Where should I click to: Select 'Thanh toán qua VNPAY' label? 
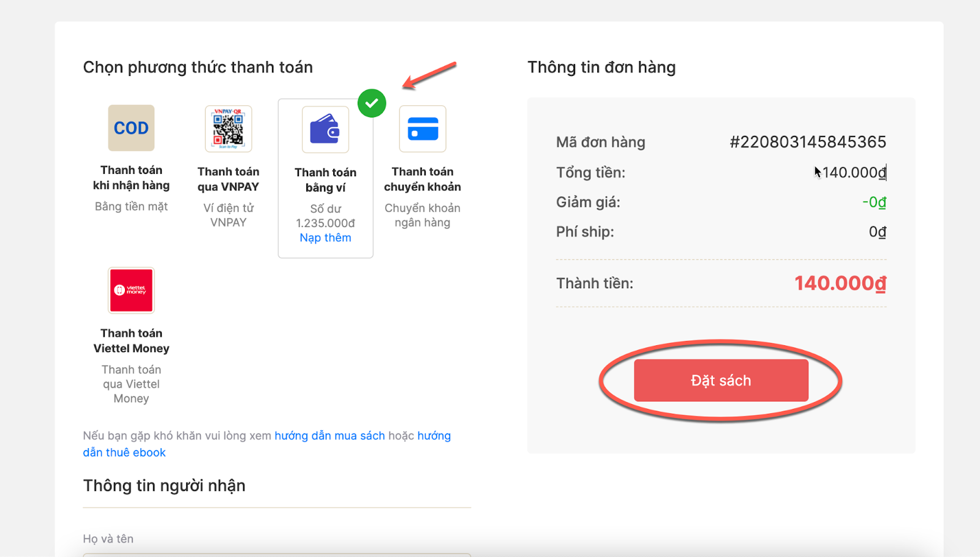pos(228,179)
